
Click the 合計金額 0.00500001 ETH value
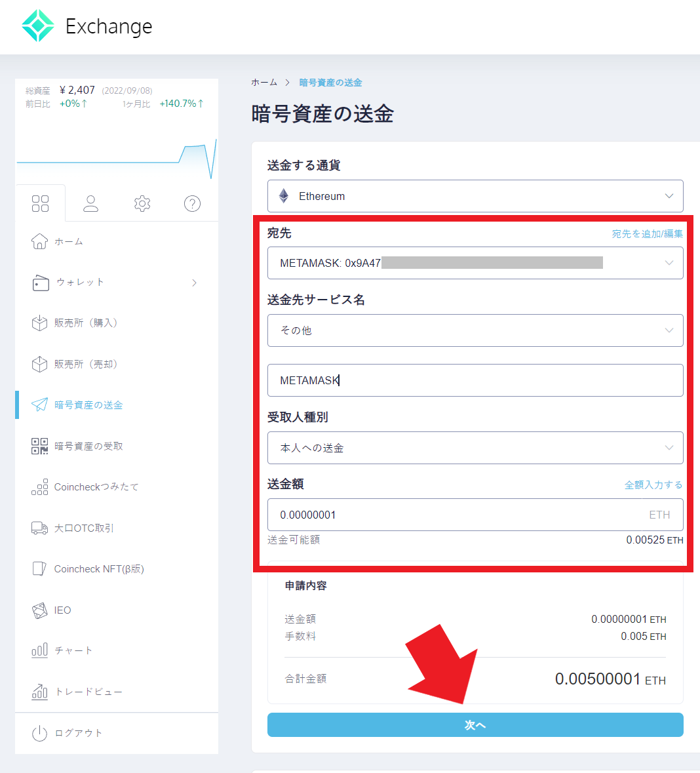(x=610, y=679)
